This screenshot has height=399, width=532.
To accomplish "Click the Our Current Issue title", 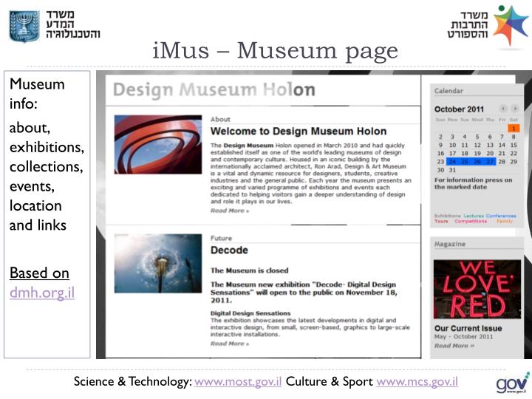I will pos(468,328).
